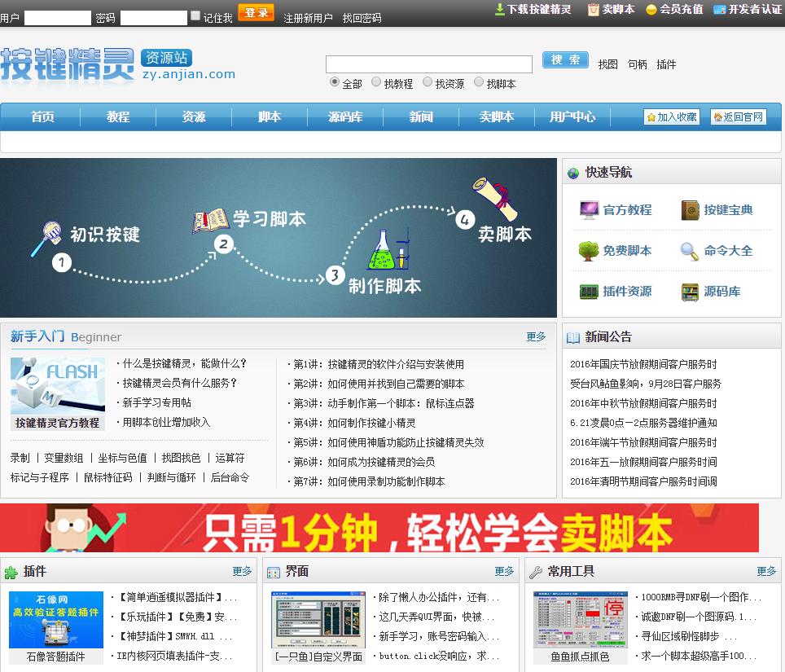
Task: Click 更多 in the 新手入门 section
Action: pos(536,336)
